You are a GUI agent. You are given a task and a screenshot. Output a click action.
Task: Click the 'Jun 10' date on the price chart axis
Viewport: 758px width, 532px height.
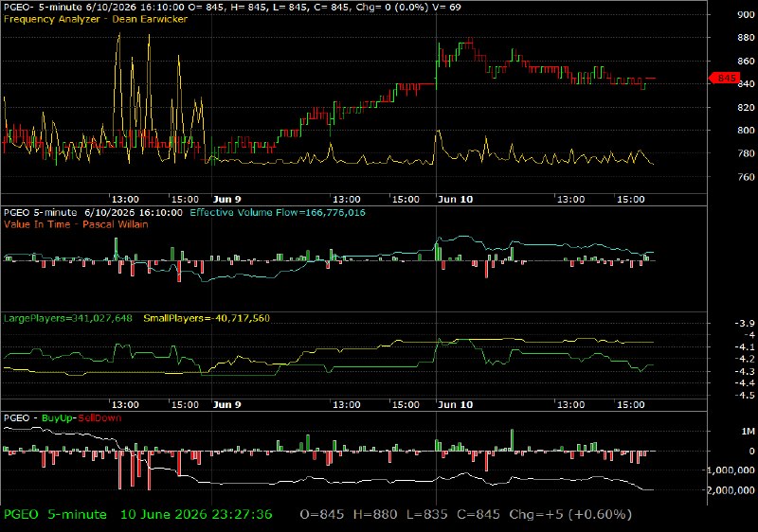pos(455,199)
